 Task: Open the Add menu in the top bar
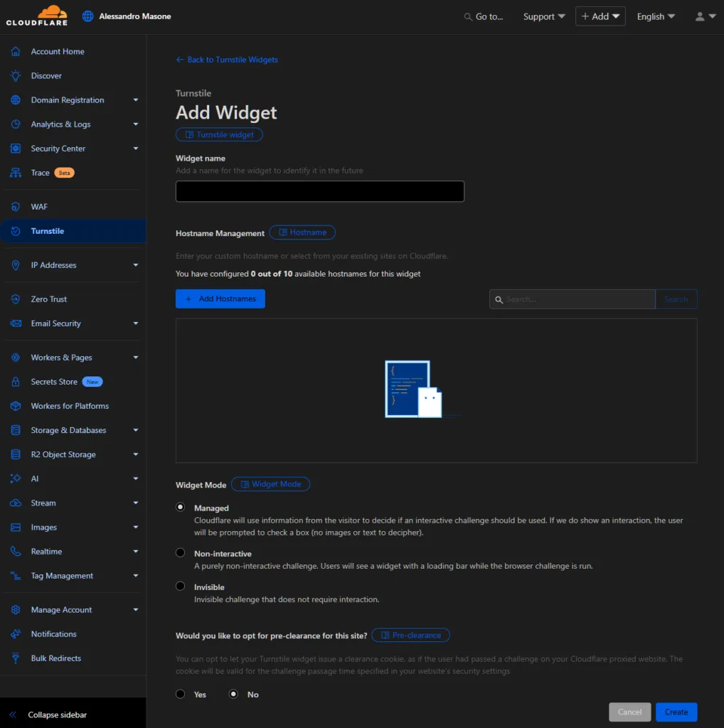point(600,16)
